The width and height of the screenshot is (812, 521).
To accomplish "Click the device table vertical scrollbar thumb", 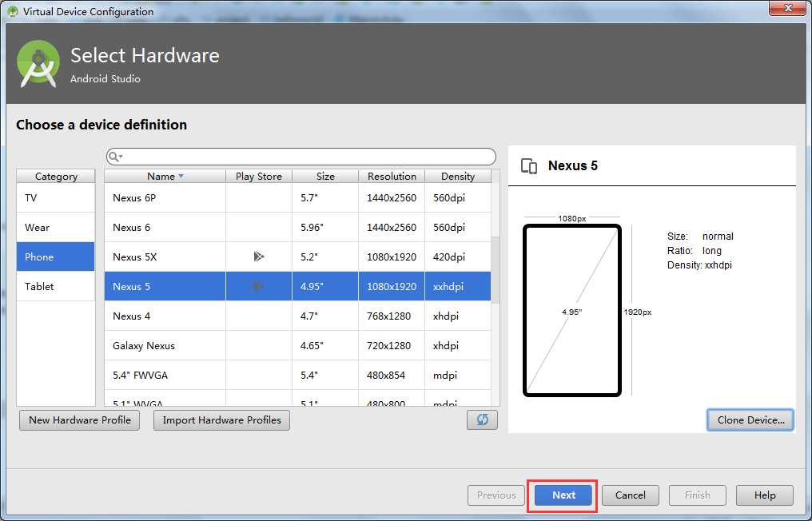I will click(495, 270).
